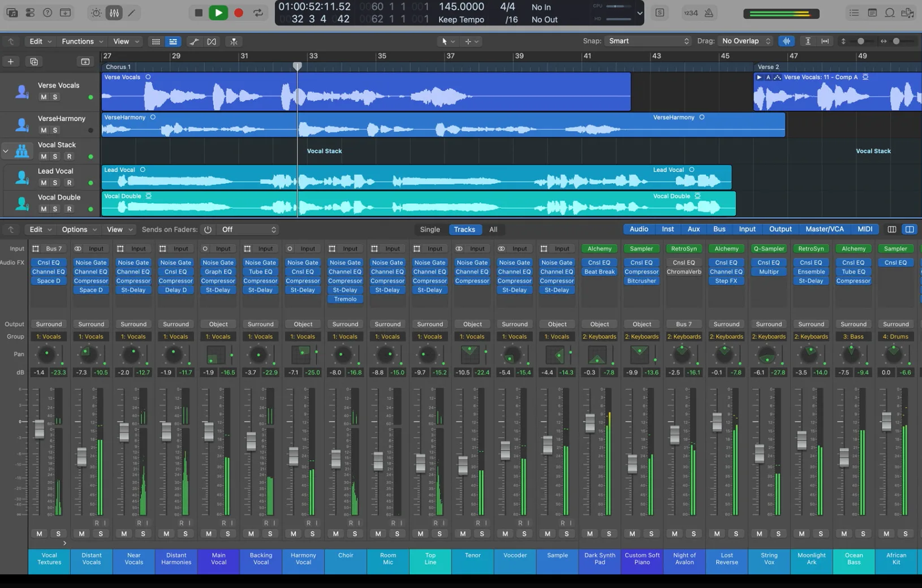Toggle Sends on Faders power button
This screenshot has width=922, height=588.
(208, 230)
